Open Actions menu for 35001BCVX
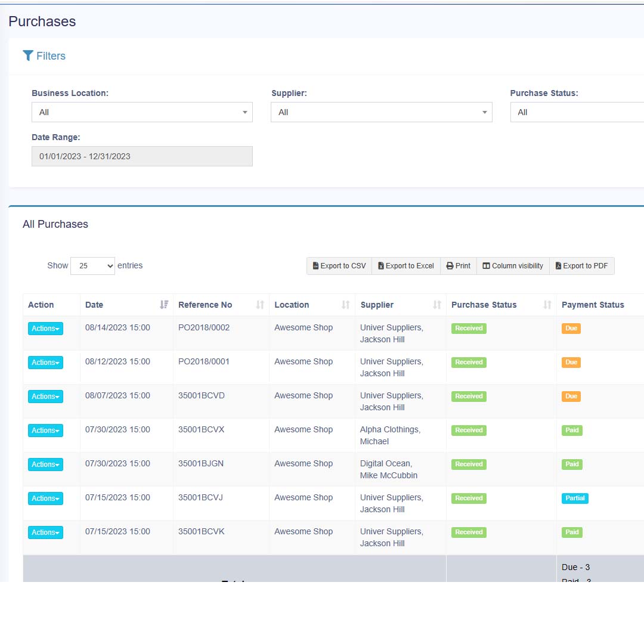Viewport: 644px width, 644px height. (45, 431)
